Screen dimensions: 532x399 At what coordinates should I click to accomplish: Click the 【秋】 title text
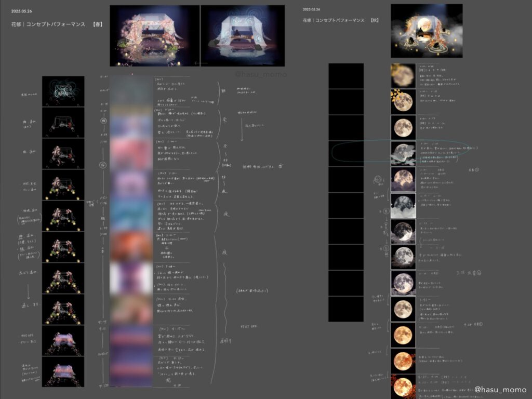pyautogui.click(x=374, y=21)
